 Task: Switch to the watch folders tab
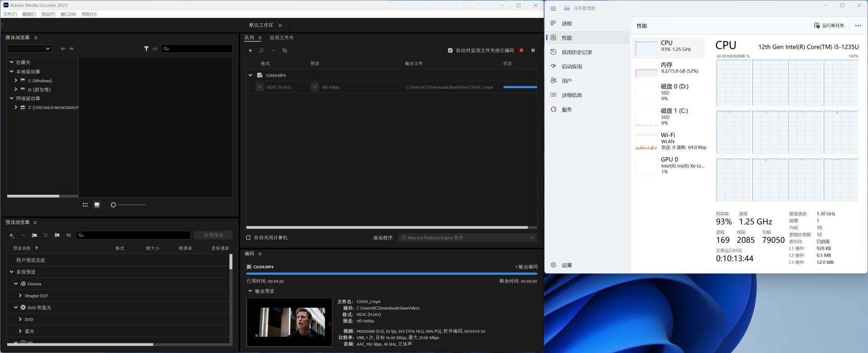click(281, 38)
